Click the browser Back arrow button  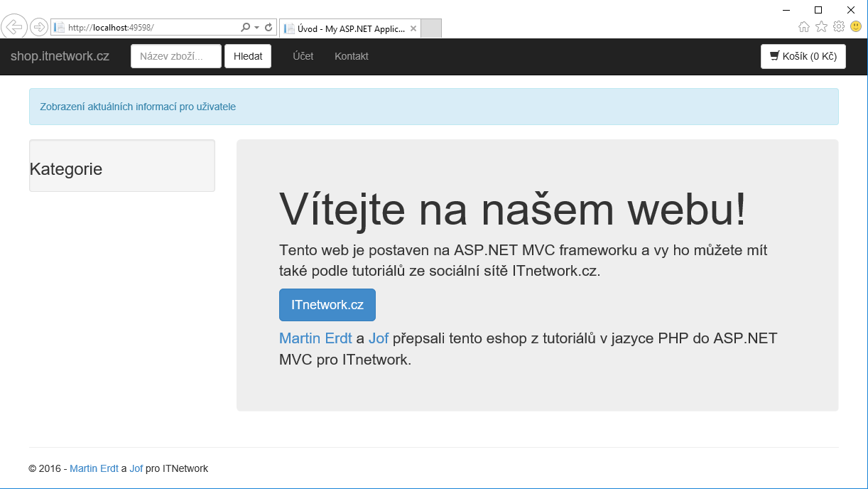(14, 27)
